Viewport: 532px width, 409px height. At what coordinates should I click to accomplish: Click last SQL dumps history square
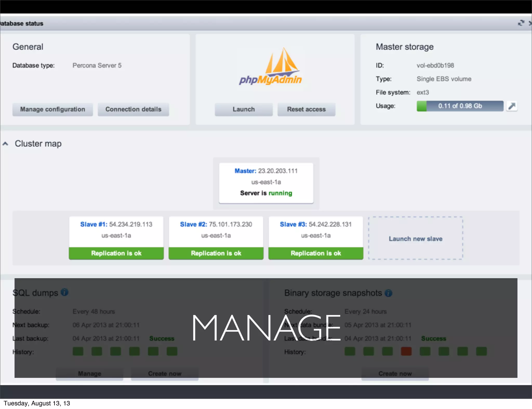click(172, 351)
